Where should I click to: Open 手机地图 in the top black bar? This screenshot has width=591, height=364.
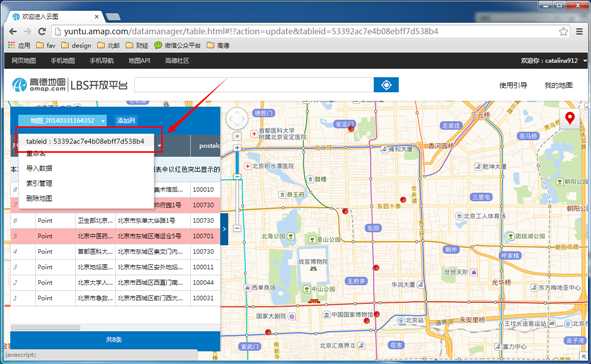click(63, 60)
